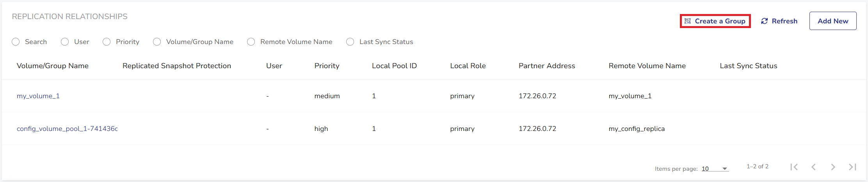Open the items per page dropdown
The image size is (868, 182).
point(715,169)
